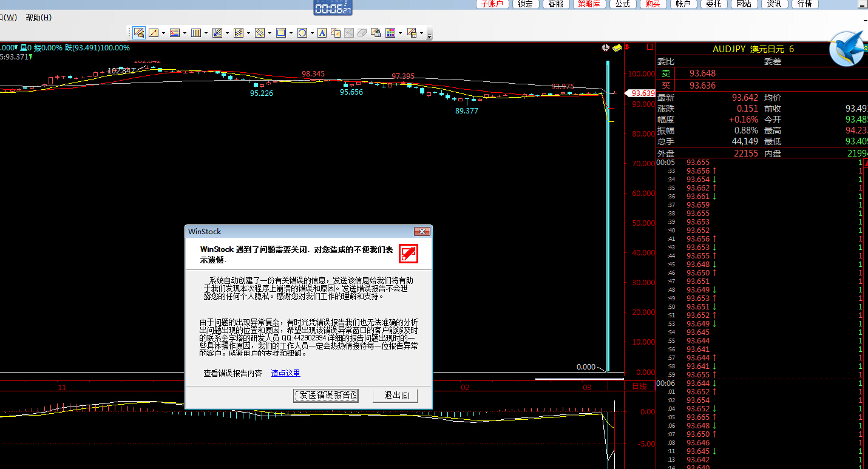Expand the trend line tool dropdown arrow

point(163,33)
